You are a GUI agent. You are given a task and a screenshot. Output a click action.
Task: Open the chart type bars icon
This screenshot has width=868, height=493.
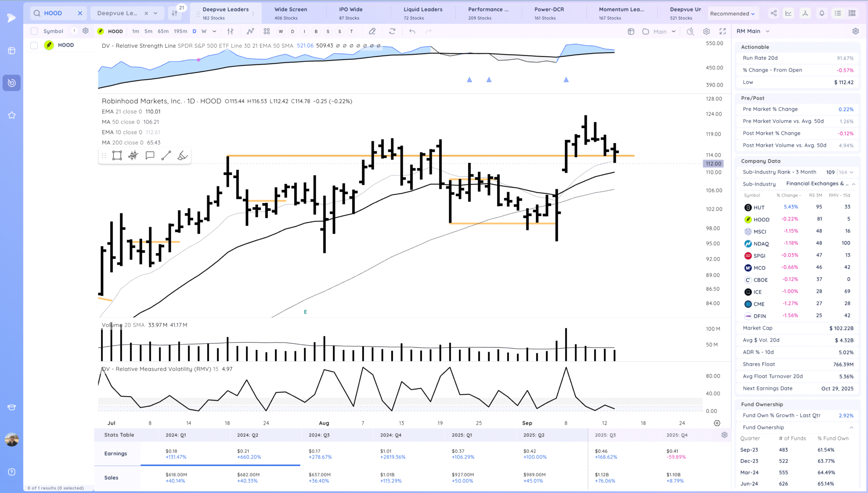tap(231, 31)
